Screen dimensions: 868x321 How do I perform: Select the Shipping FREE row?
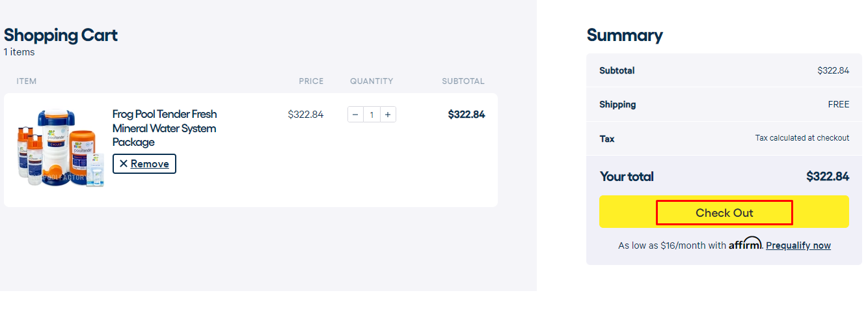coord(724,104)
